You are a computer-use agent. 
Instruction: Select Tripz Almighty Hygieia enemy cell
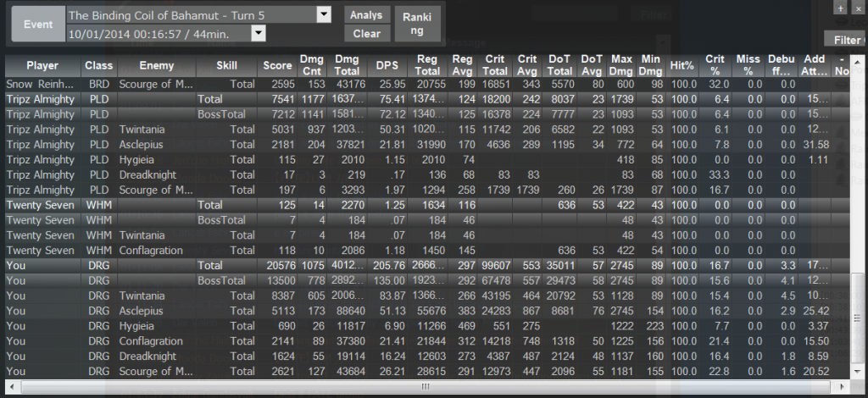coord(136,160)
